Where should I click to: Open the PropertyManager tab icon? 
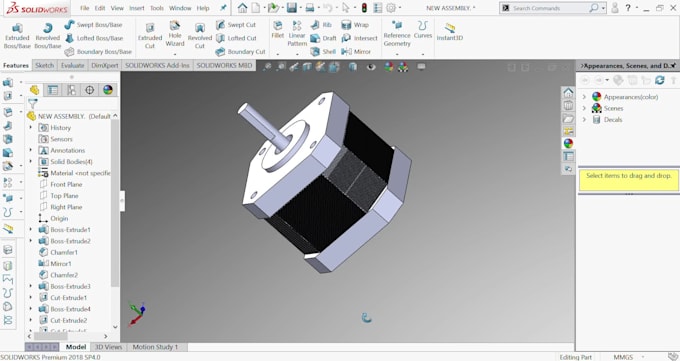pos(53,90)
